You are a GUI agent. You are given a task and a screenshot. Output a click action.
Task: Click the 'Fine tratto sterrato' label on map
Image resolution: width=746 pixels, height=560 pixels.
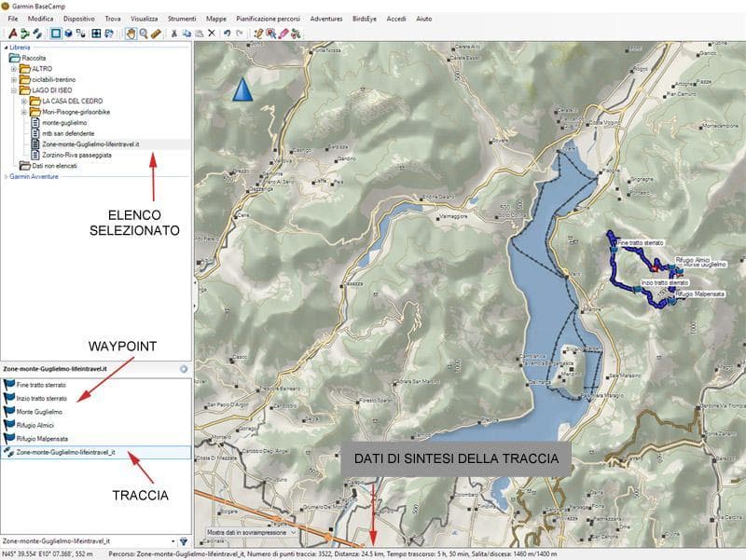[640, 243]
